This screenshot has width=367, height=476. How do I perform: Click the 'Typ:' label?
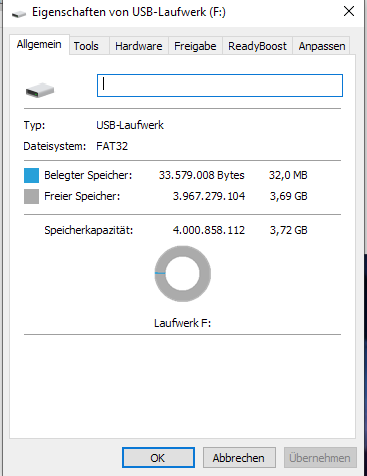tap(34, 125)
